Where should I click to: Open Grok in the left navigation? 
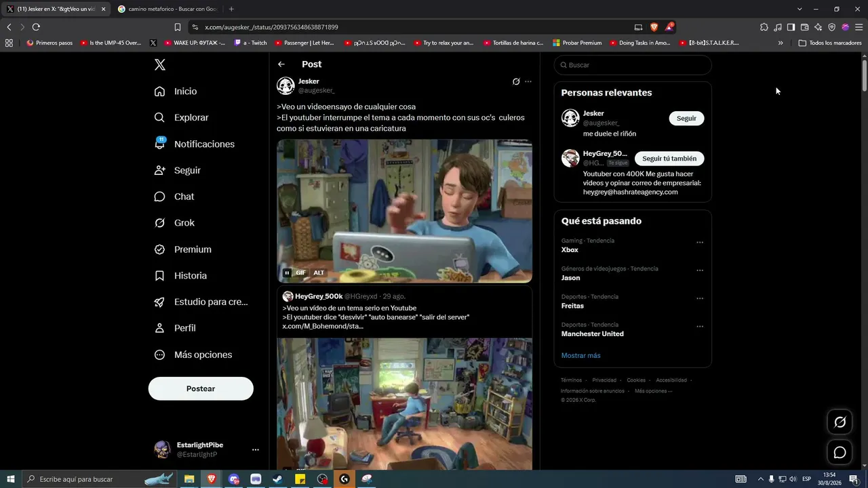(174, 223)
